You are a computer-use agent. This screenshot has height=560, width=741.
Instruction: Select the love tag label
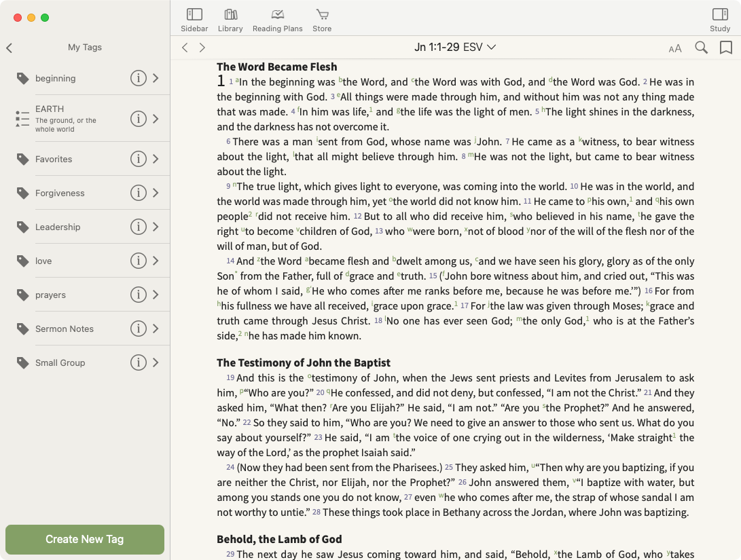click(x=43, y=261)
